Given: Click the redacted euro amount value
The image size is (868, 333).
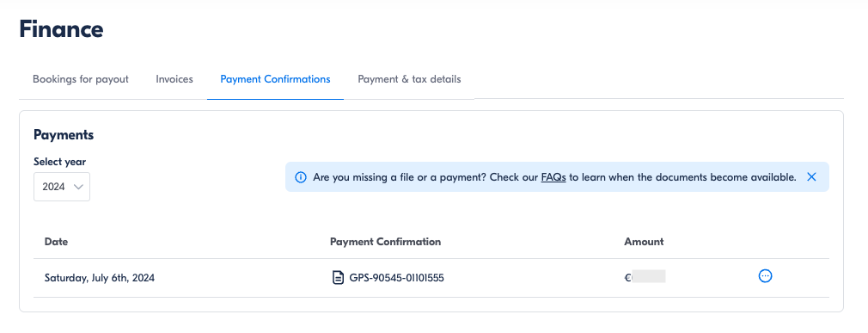Looking at the screenshot, I should click(645, 276).
